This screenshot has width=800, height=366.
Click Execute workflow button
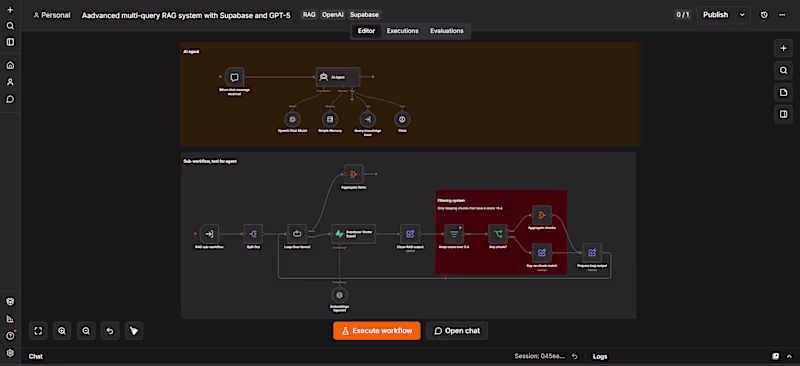(377, 331)
